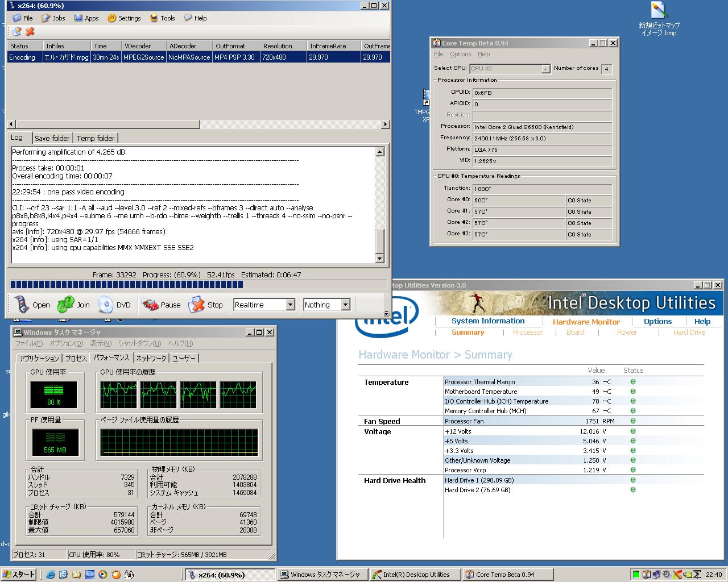Expand the Nothing after-encoding dropdown
The height and width of the screenshot is (582, 728).
click(x=345, y=305)
